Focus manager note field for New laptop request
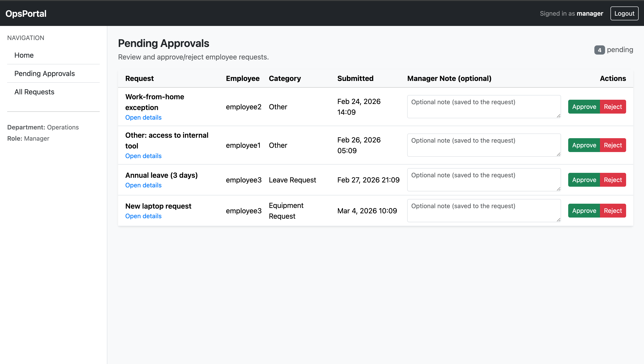 click(x=484, y=210)
